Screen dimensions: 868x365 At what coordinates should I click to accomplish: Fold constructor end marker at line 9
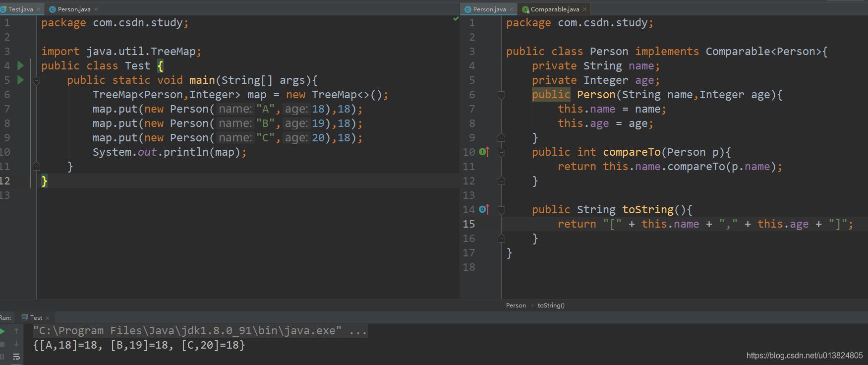point(501,137)
